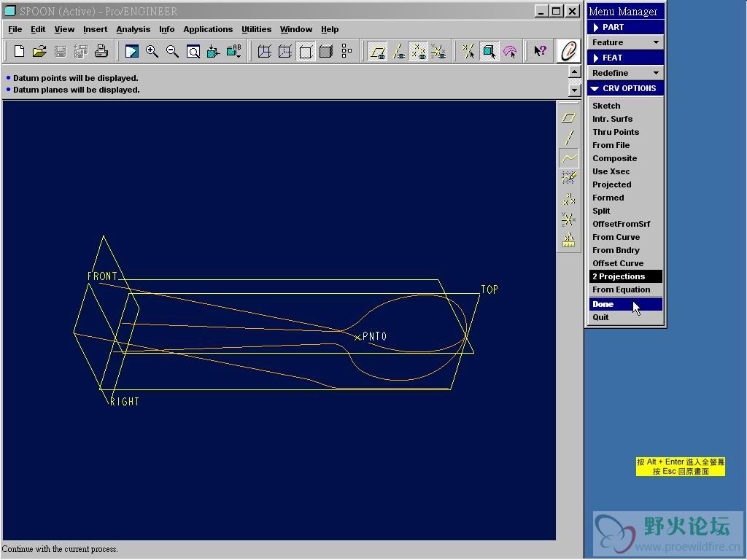The image size is (747, 560).
Task: Switch to shaded display
Action: (x=326, y=51)
